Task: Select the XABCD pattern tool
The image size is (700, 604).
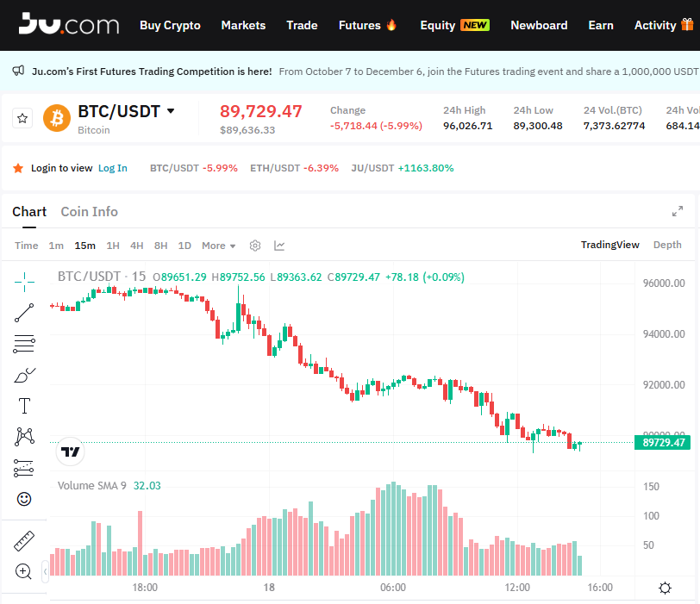Action: (x=24, y=437)
